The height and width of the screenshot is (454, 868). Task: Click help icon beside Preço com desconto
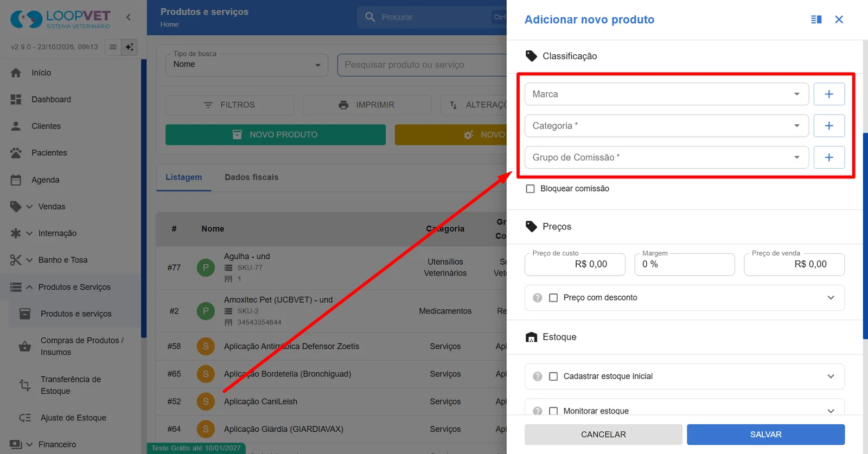(x=538, y=298)
